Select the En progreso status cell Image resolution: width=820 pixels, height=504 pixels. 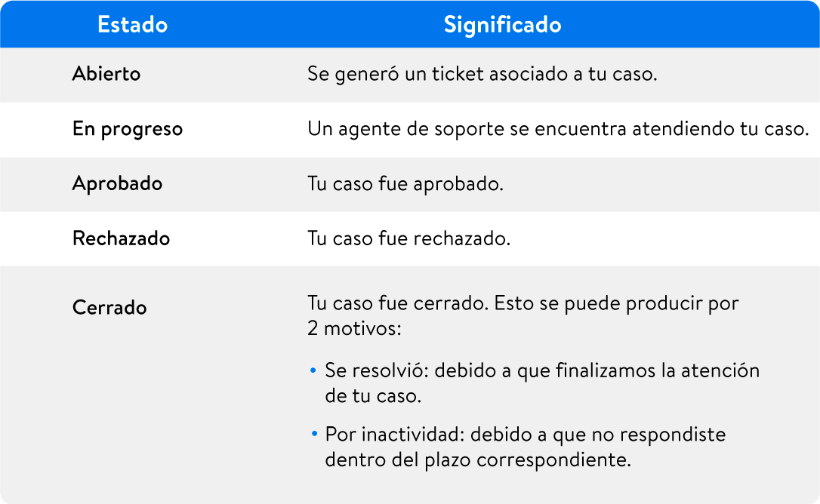[x=128, y=129]
